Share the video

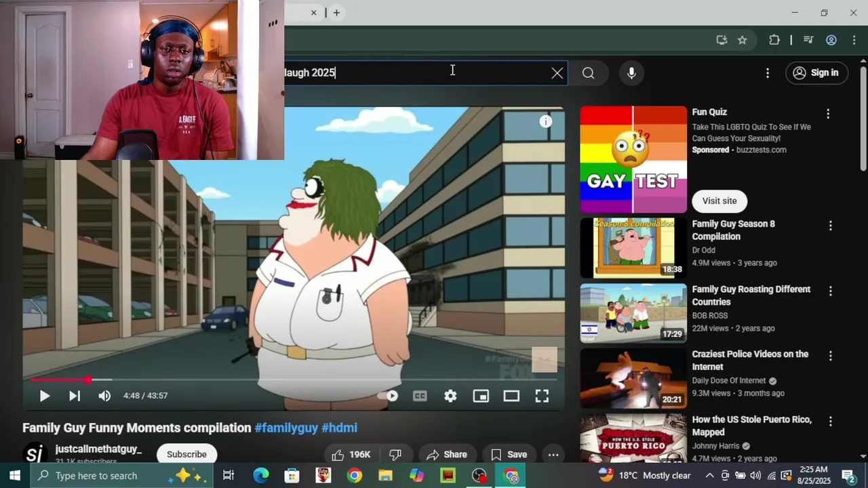pos(447,454)
